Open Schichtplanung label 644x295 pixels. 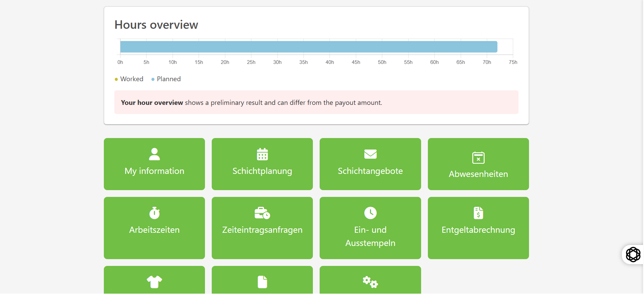point(262,171)
